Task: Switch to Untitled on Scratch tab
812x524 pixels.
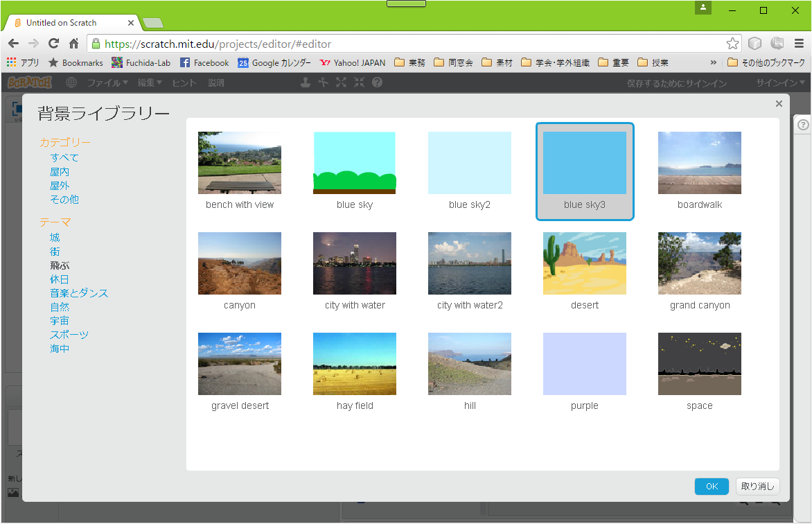Action: [x=66, y=23]
